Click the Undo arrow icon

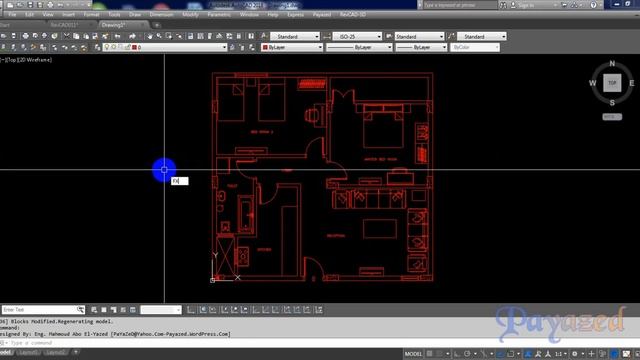coord(118,36)
